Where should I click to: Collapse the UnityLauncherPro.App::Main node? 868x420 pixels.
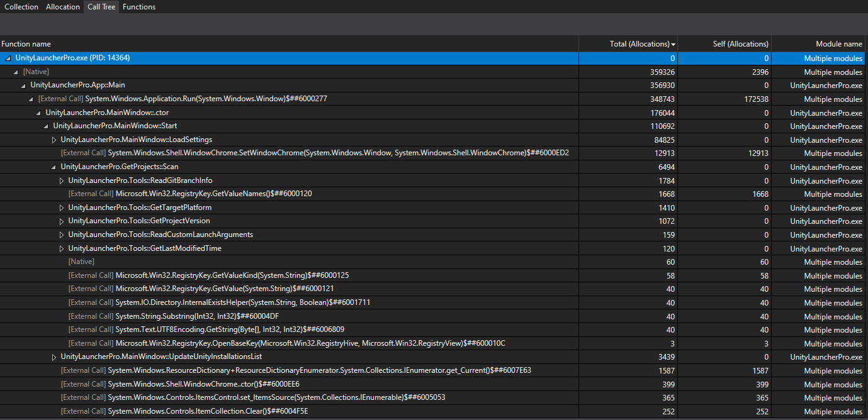point(24,86)
